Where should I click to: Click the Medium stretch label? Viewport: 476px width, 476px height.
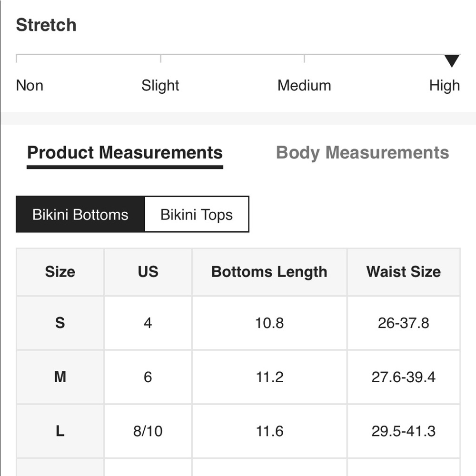[304, 85]
